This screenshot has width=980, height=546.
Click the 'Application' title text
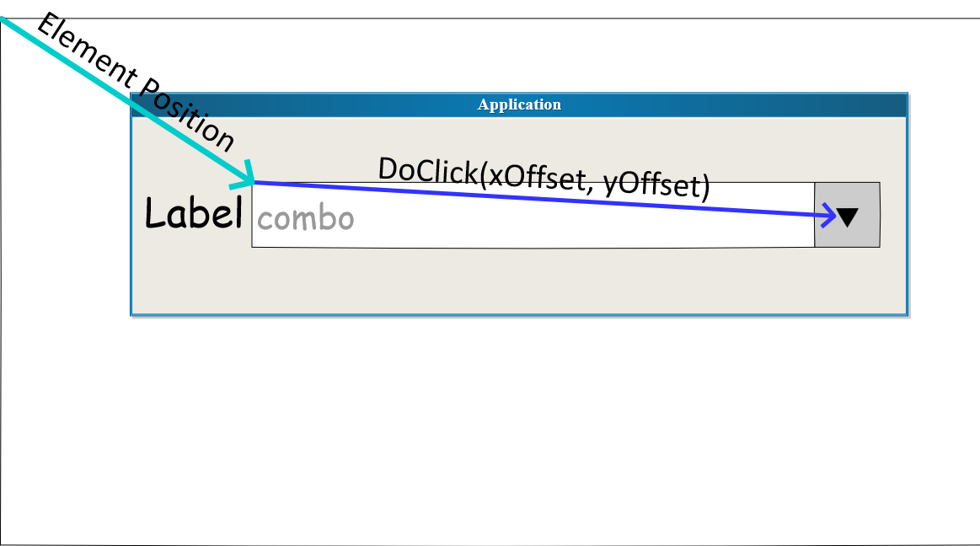519,104
